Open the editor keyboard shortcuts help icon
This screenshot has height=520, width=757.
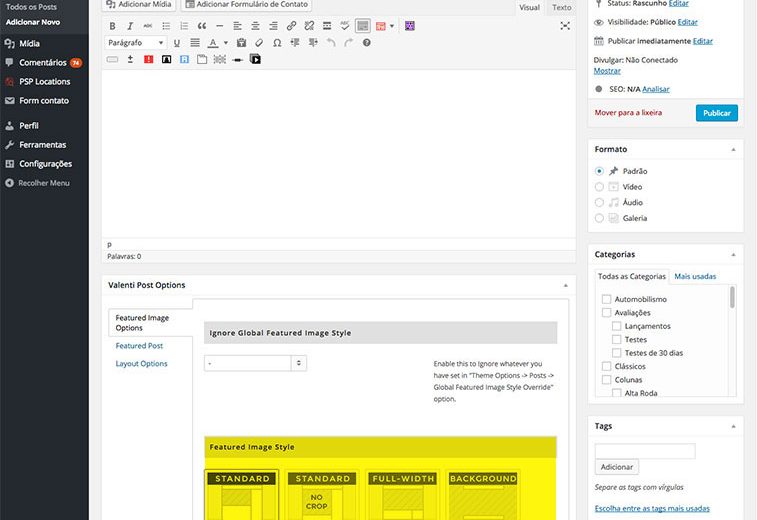coord(367,43)
